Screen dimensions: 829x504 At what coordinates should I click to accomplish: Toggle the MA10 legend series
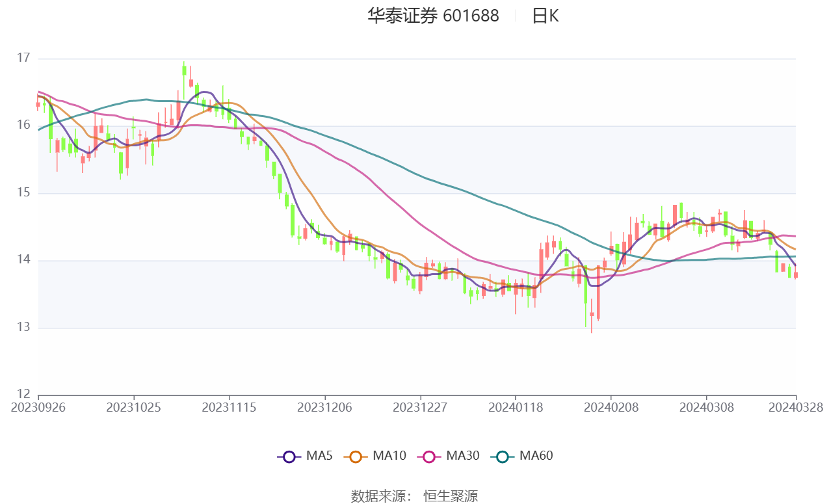(375, 456)
